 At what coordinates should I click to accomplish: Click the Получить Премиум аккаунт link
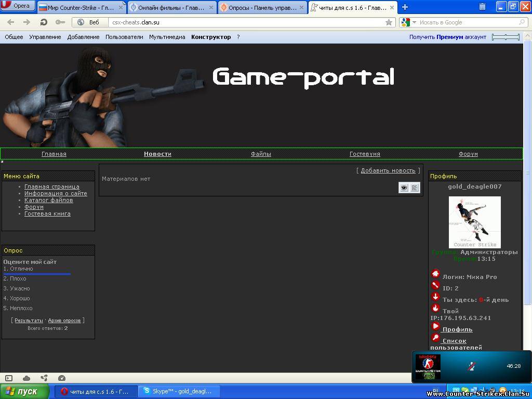click(447, 37)
